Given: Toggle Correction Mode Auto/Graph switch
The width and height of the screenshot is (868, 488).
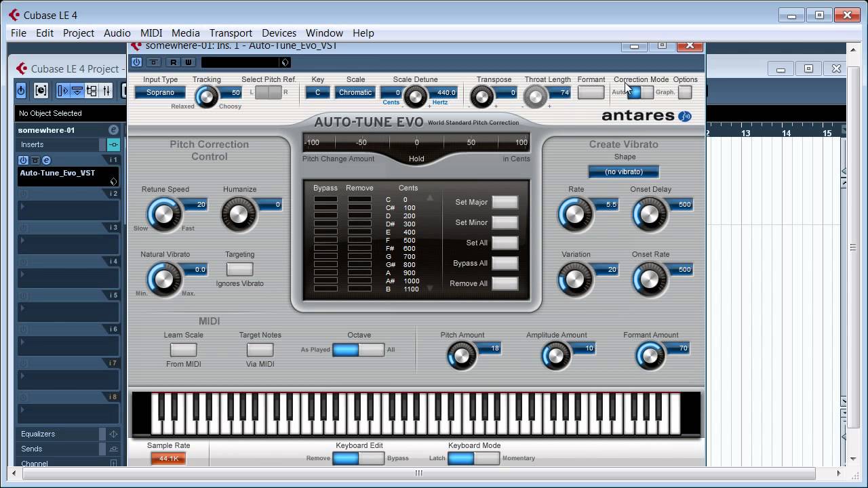Looking at the screenshot, I should (640, 92).
